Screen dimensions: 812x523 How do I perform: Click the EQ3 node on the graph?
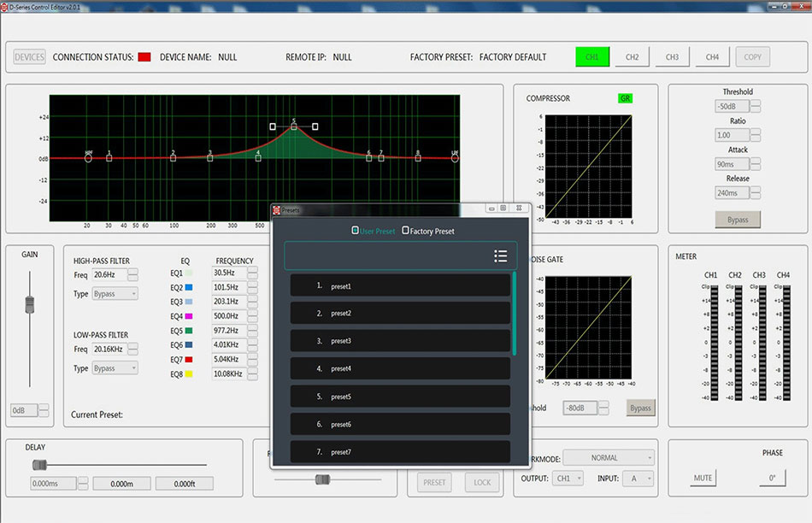pos(209,158)
